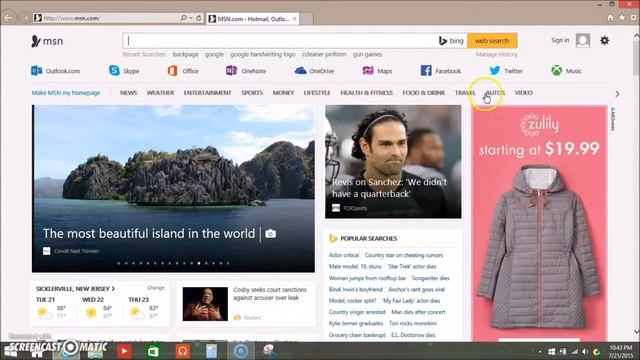Image resolution: width=640 pixels, height=360 pixels.
Task: Open the zulily coat advertisement
Action: 539,223
